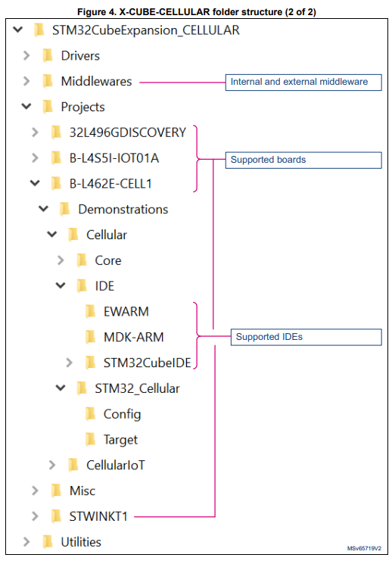Collapse the STM32CubeExpansion_CELLULAR root node
Image resolution: width=392 pixels, height=564 pixels.
click(18, 30)
